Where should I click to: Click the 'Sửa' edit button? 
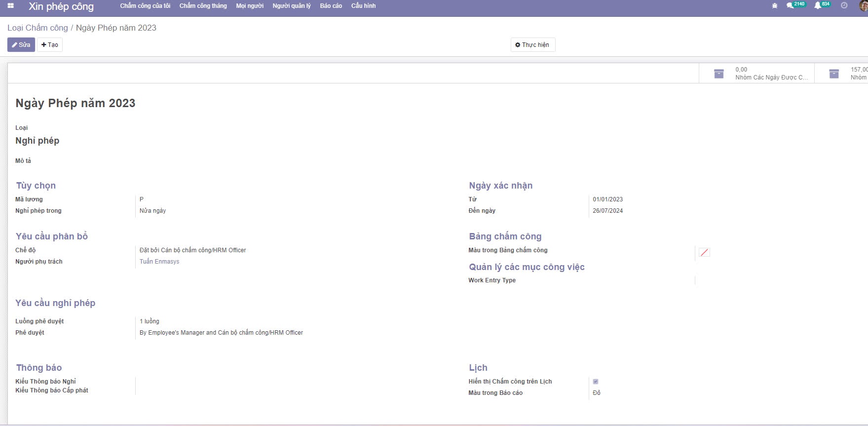(21, 45)
